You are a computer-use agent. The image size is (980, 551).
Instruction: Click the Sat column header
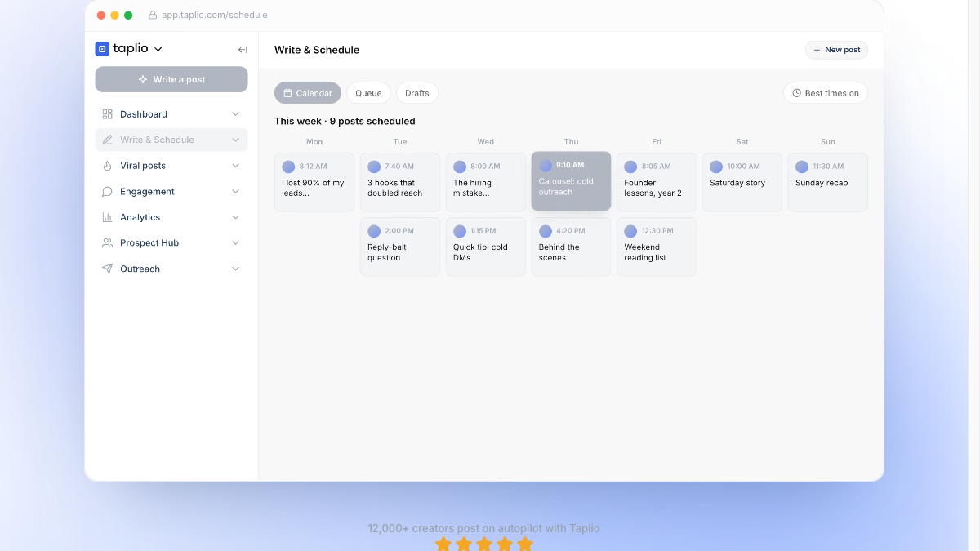click(742, 142)
